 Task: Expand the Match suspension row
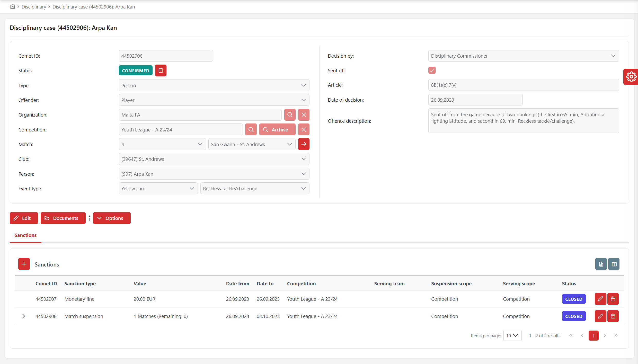click(x=23, y=316)
